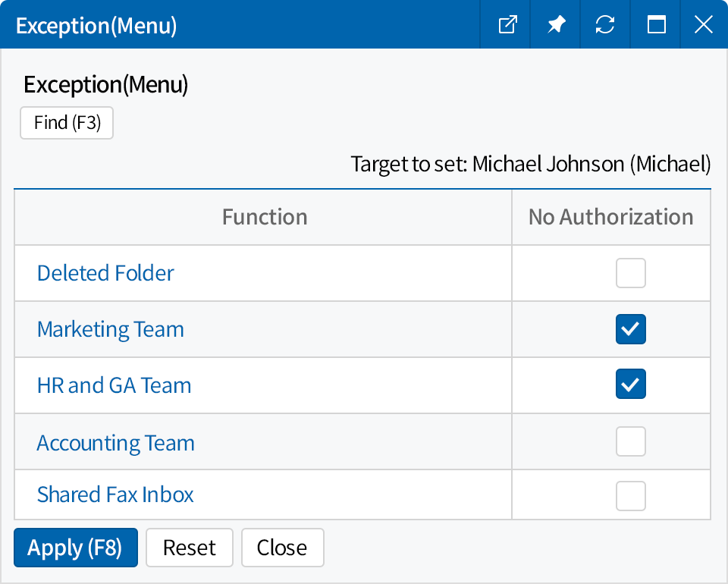Image resolution: width=728 pixels, height=584 pixels.
Task: Close dialog with X icon
Action: click(704, 24)
